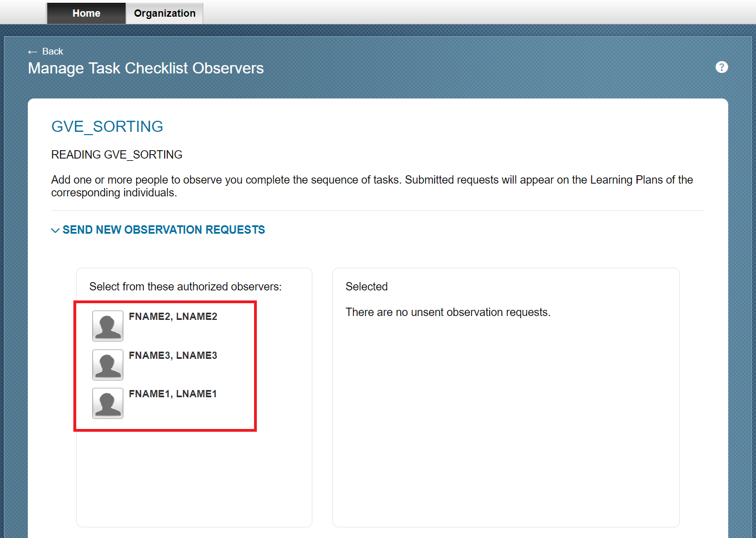Select observer name FNAME1, LNAME1
The image size is (756, 538).
point(173,394)
